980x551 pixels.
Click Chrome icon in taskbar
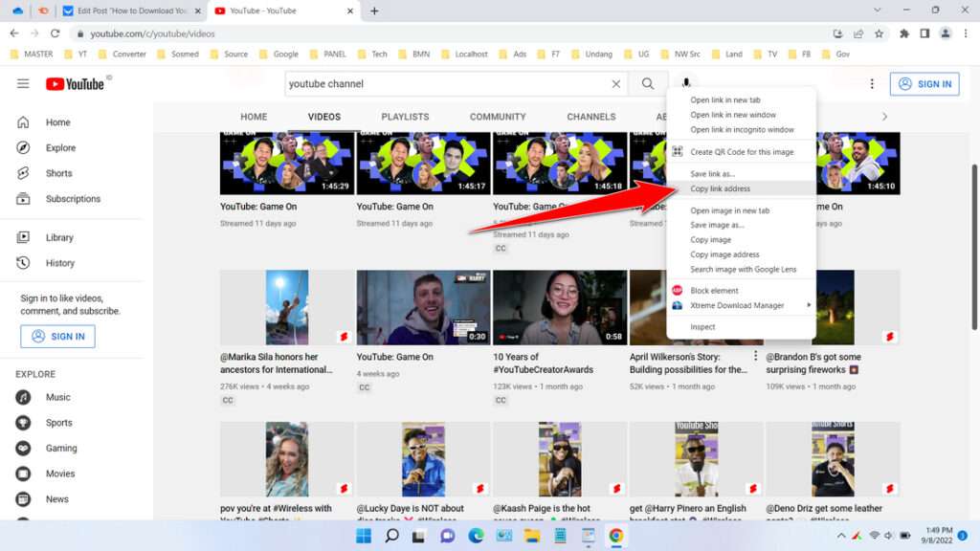(x=616, y=536)
